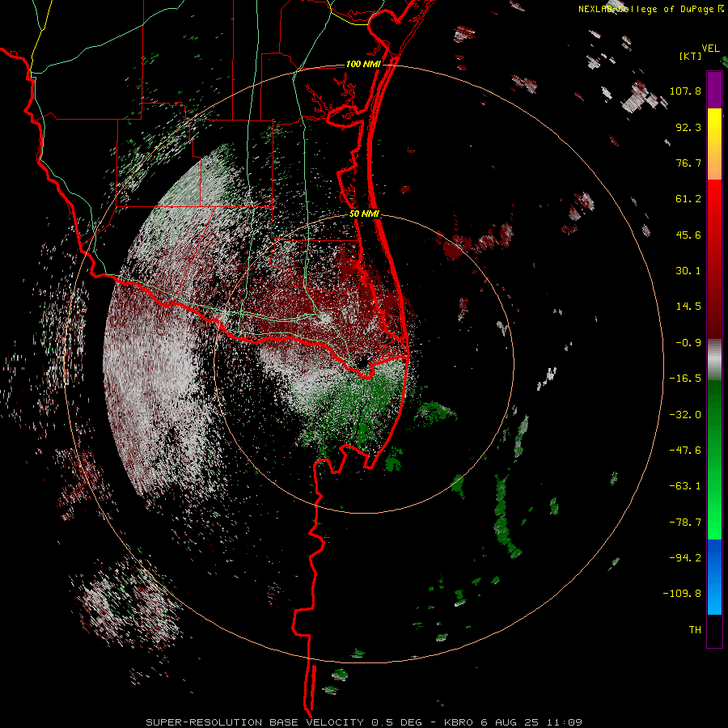
Task: Click the 61.2 velocity scale value
Action: [x=688, y=199]
